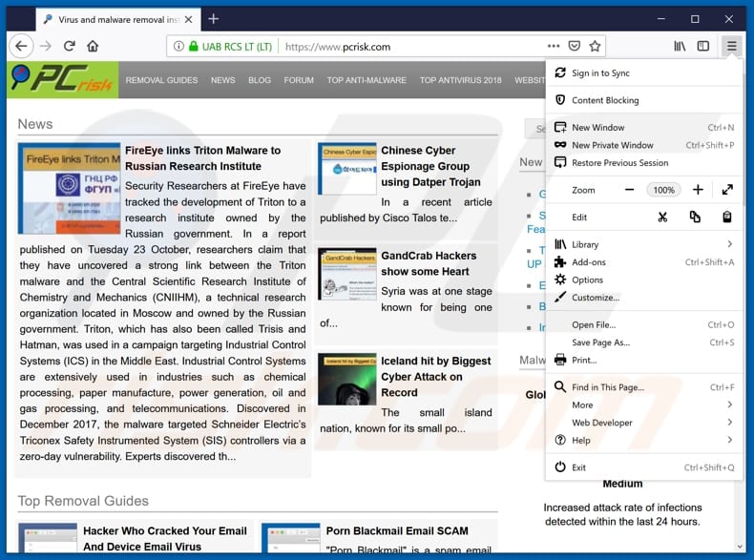Open FireEye links Triton Malware article
Image resolution: width=754 pixels, height=560 pixels.
click(x=202, y=158)
